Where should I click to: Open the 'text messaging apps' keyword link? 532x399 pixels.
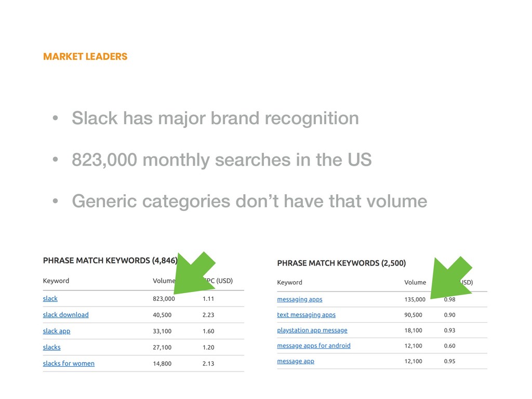[306, 315]
